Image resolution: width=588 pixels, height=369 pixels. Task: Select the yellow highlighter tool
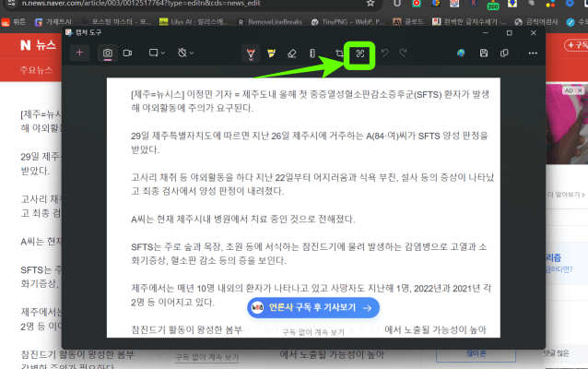[x=271, y=54]
